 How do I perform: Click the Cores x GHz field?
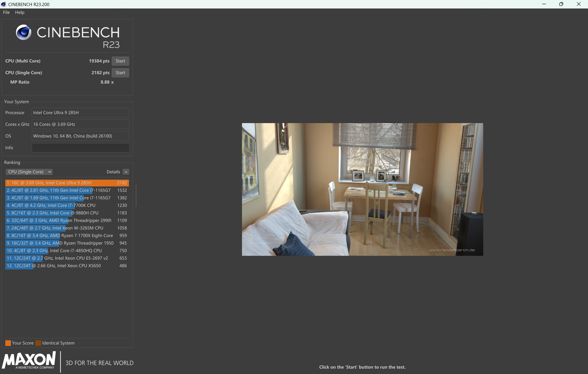(x=80, y=124)
